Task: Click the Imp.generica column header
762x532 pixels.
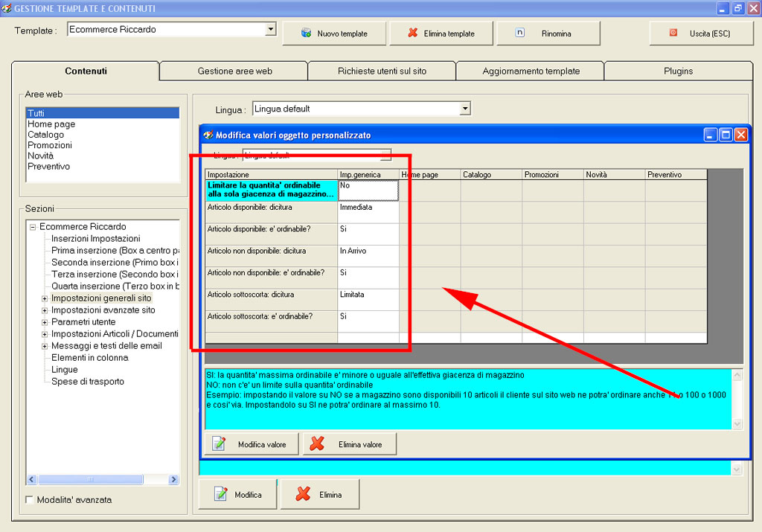Action: click(368, 174)
